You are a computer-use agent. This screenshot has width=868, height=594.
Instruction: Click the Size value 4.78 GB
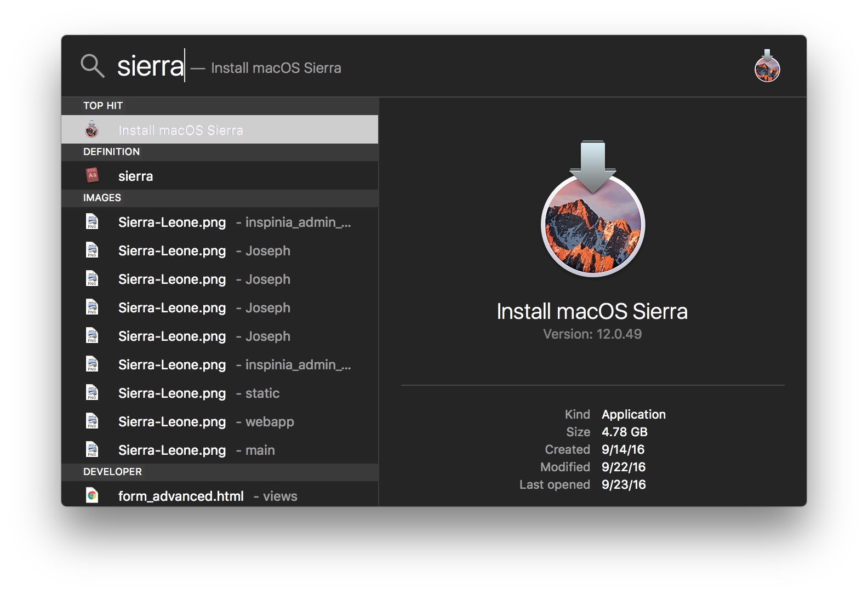[x=625, y=432]
